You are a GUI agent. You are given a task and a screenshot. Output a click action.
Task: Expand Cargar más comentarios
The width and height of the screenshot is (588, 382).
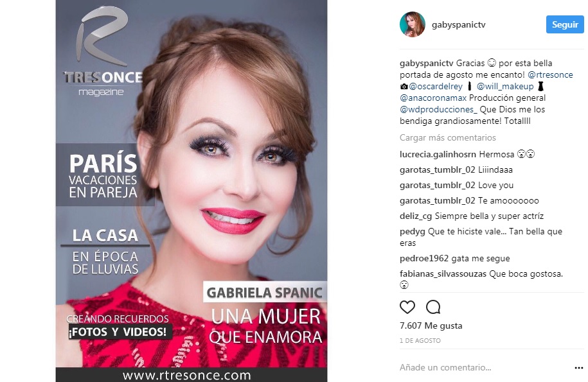pos(448,137)
